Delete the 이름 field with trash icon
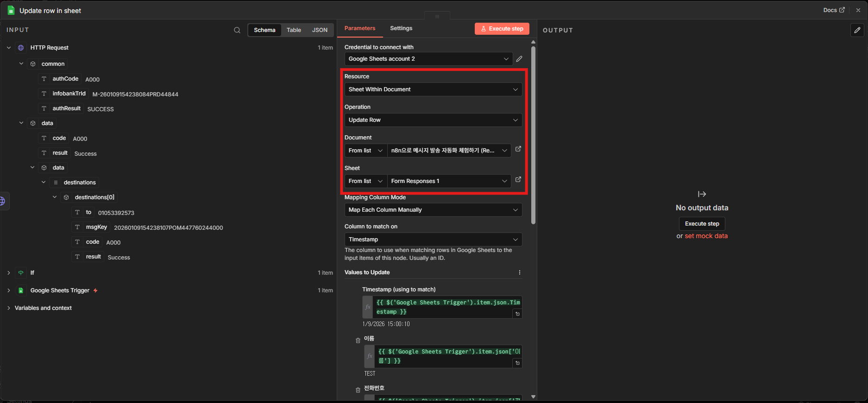Screen dimensions: 868x403 tap(358, 340)
